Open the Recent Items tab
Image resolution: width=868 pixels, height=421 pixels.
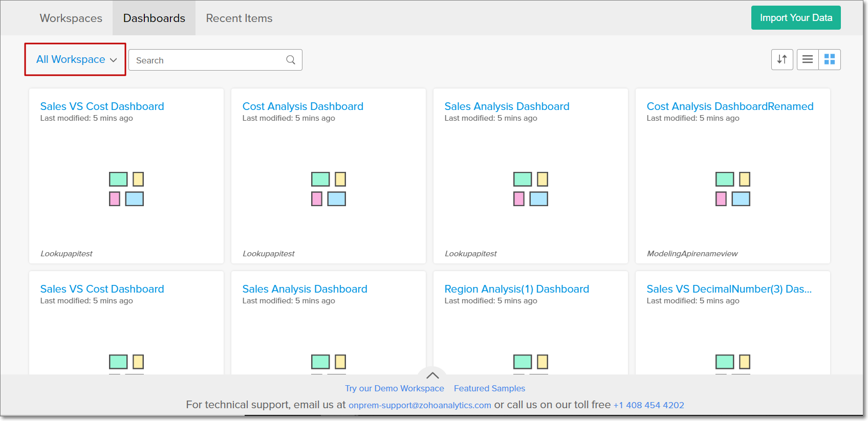[x=239, y=18]
